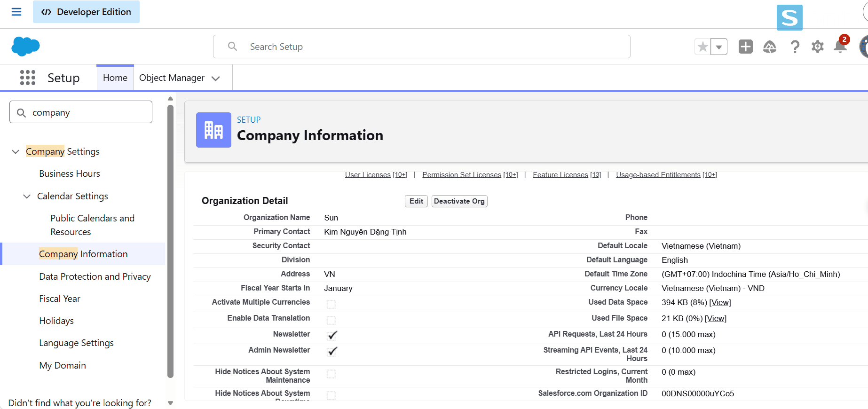Image resolution: width=868 pixels, height=409 pixels.
Task: Open the hamburger menu icon
Action: click(16, 12)
